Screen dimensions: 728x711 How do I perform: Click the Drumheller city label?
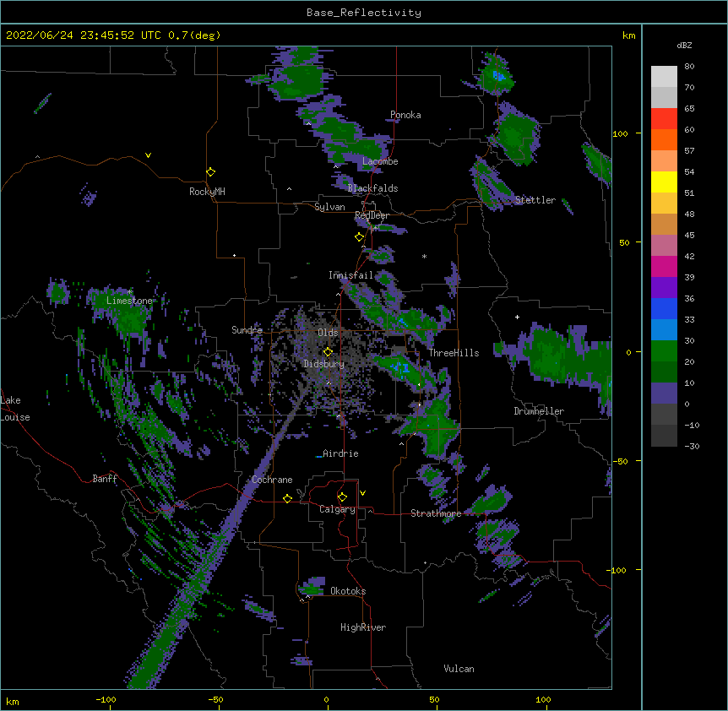[539, 411]
